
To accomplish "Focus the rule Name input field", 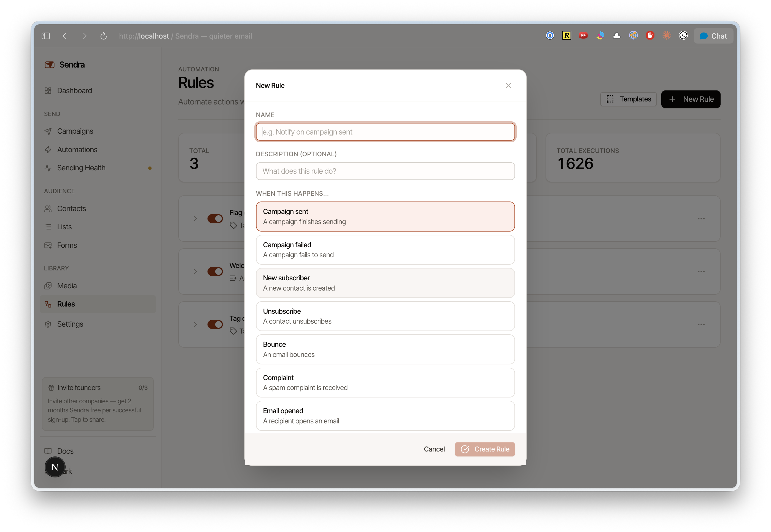I will tap(385, 132).
